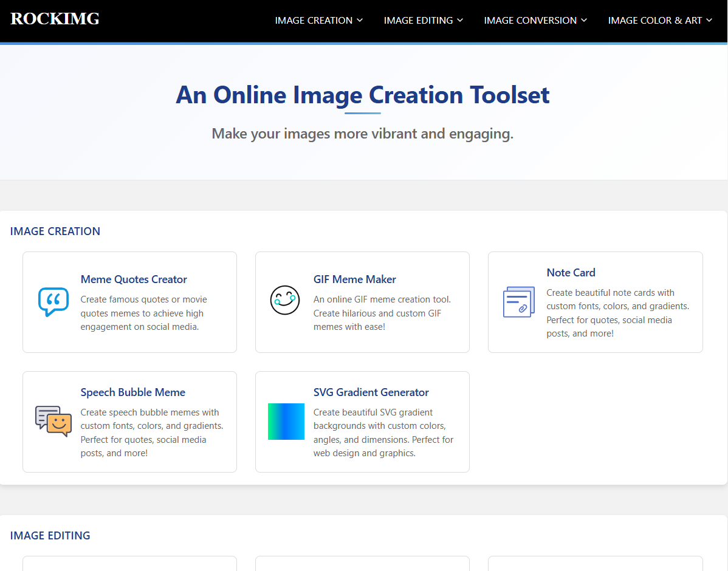This screenshot has width=728, height=571.
Task: Open the Speech Bubble Meme title link
Action: 132,392
